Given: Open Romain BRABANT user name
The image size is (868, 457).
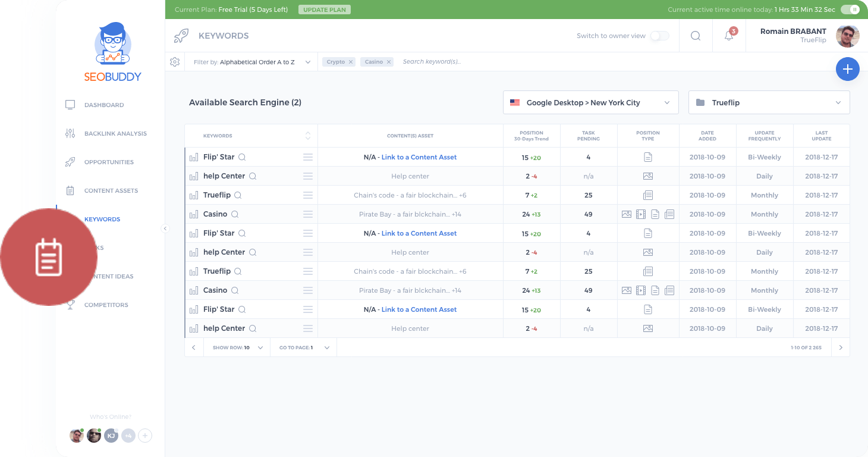Looking at the screenshot, I should [793, 31].
